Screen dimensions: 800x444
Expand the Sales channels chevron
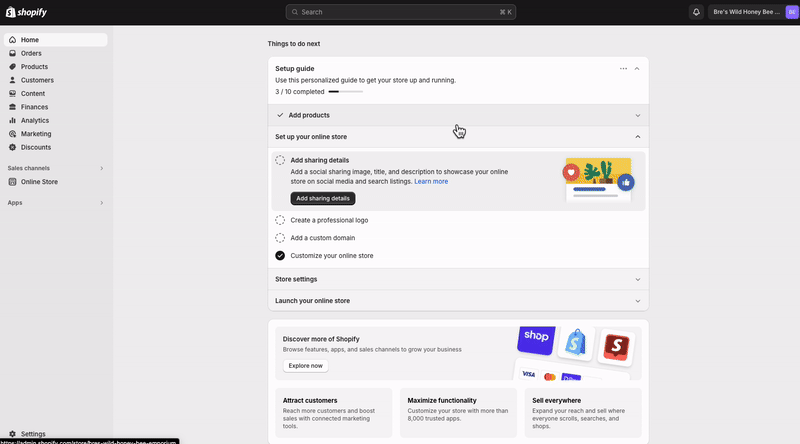(x=102, y=168)
